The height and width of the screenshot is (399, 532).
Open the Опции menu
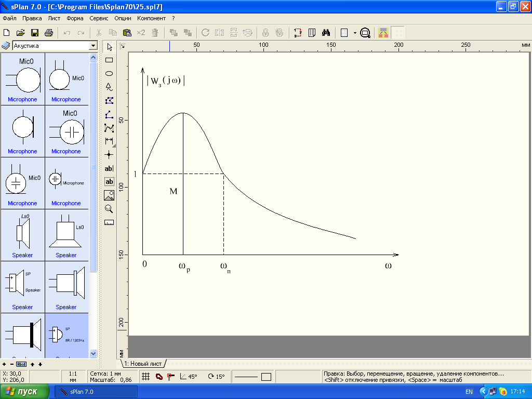point(123,18)
